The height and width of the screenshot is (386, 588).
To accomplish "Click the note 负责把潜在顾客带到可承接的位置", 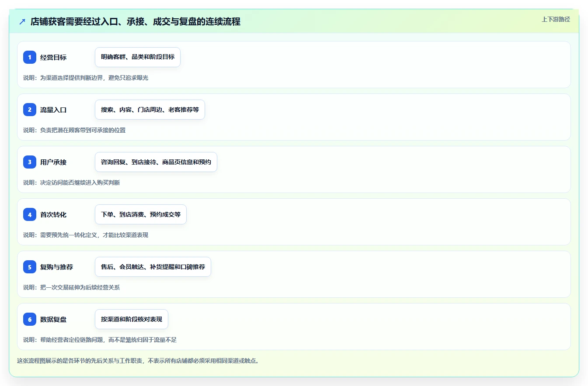I will click(83, 130).
